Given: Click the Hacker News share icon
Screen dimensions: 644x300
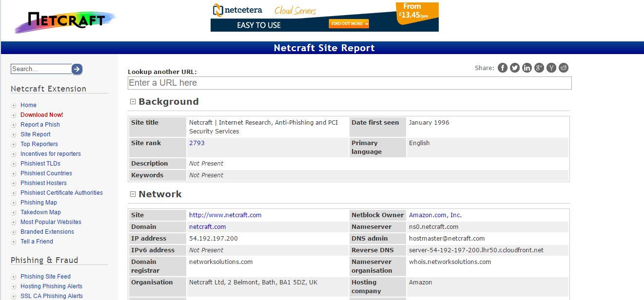Looking at the screenshot, I should (x=551, y=68).
